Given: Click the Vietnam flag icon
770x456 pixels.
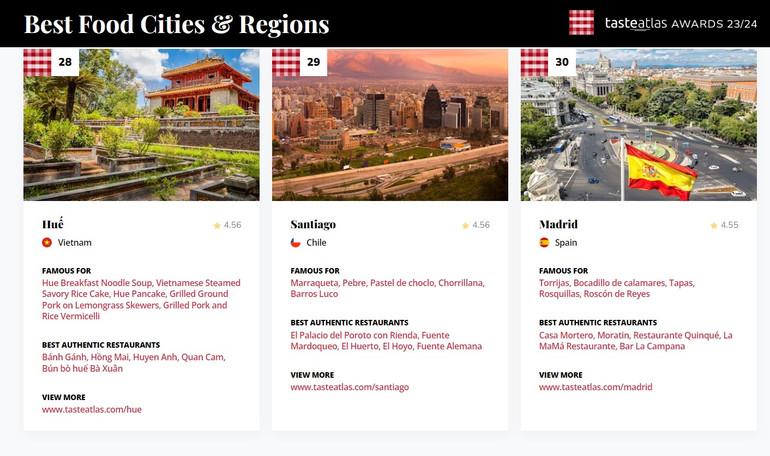Looking at the screenshot, I should (47, 242).
